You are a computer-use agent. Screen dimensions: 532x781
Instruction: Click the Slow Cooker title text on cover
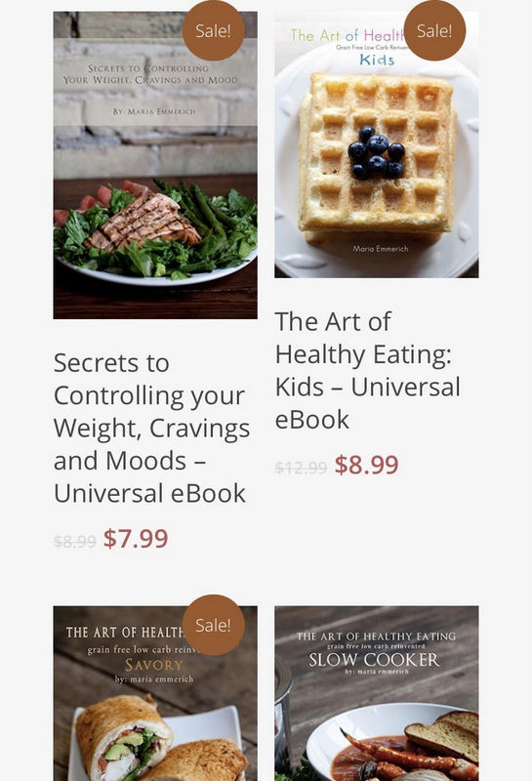[374, 660]
